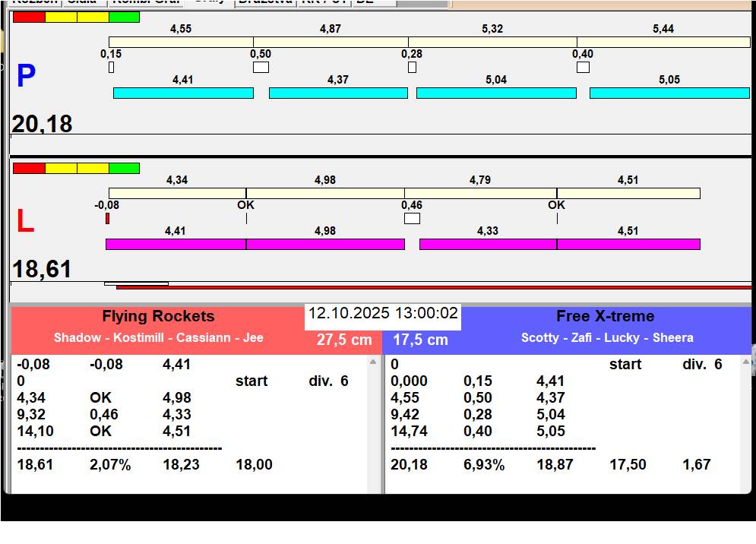Click the large 18,61 total in lane L
The width and height of the screenshot is (756, 544).
point(42,269)
